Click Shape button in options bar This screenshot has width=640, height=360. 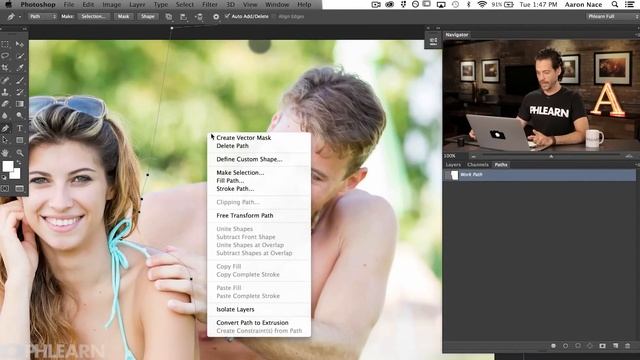click(x=148, y=17)
